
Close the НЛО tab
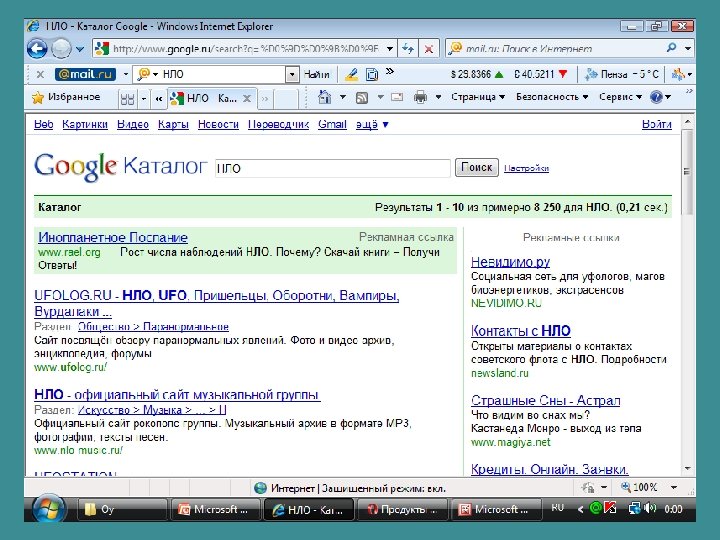pyautogui.click(x=247, y=98)
